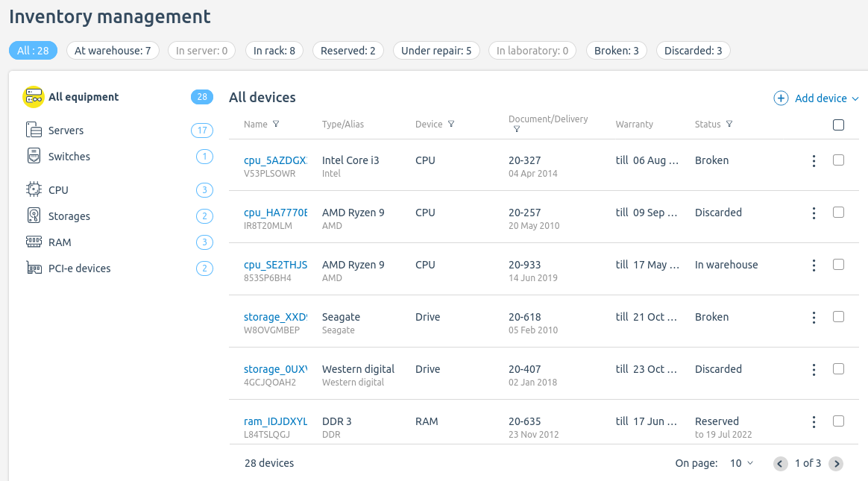Image resolution: width=868 pixels, height=481 pixels.
Task: Filter by At warehouse: 7
Action: tap(113, 51)
